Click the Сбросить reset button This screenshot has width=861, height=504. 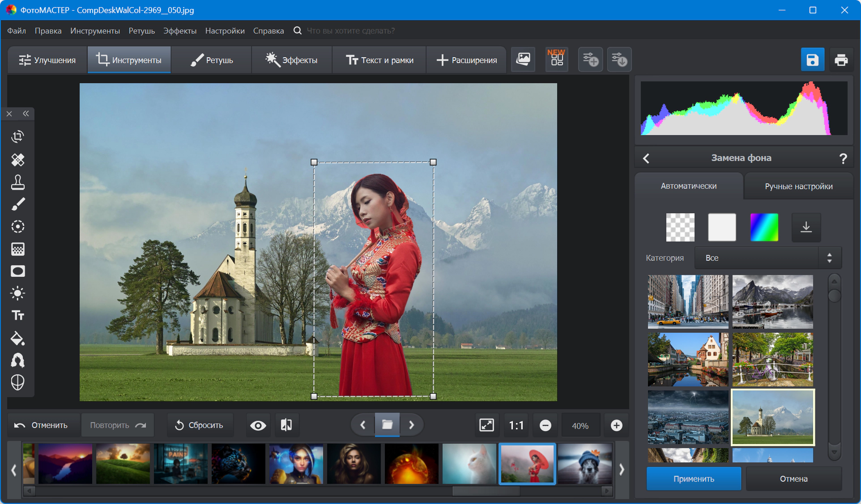point(199,425)
